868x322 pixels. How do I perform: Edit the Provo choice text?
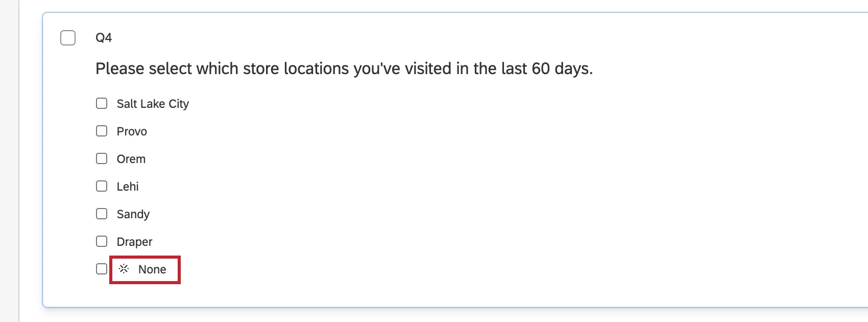(x=131, y=131)
